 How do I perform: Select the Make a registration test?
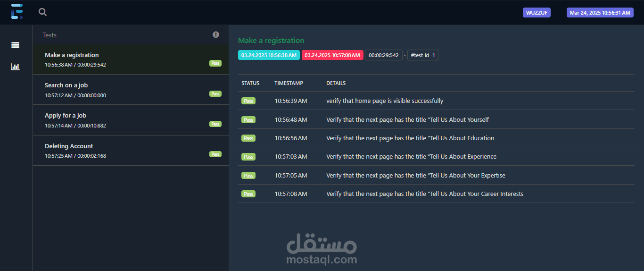pos(131,59)
